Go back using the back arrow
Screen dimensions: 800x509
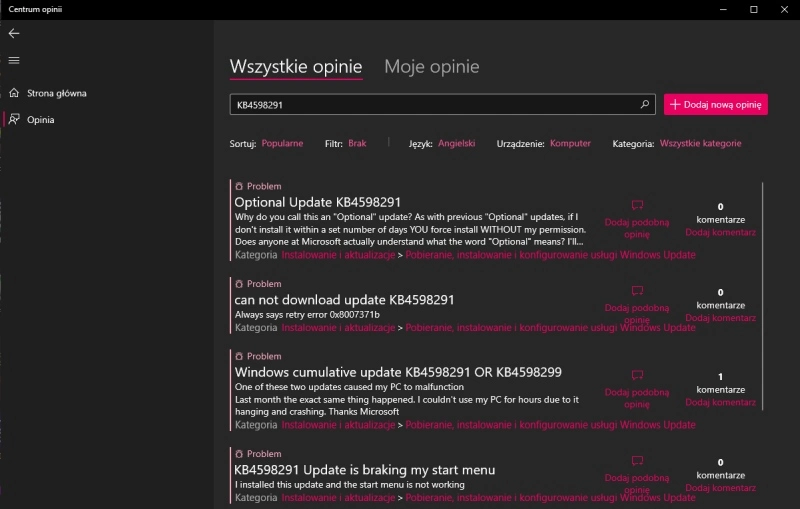[x=14, y=33]
